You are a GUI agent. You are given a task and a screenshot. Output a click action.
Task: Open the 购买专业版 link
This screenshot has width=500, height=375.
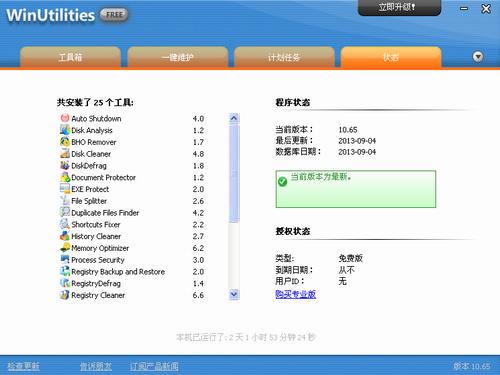tap(295, 294)
